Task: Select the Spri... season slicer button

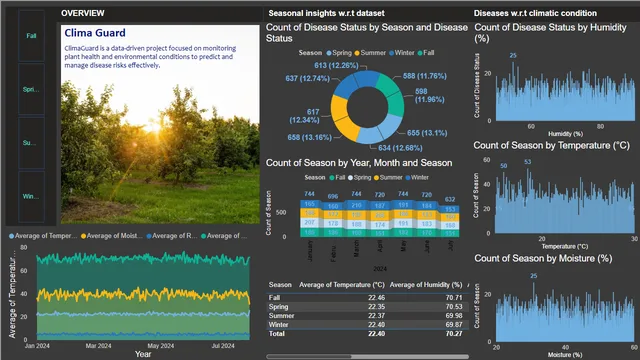Action: tap(31, 89)
